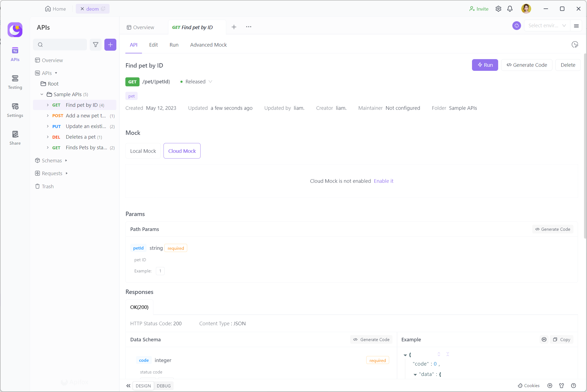The width and height of the screenshot is (587, 392).
Task: Click the API search input field
Action: 60,45
